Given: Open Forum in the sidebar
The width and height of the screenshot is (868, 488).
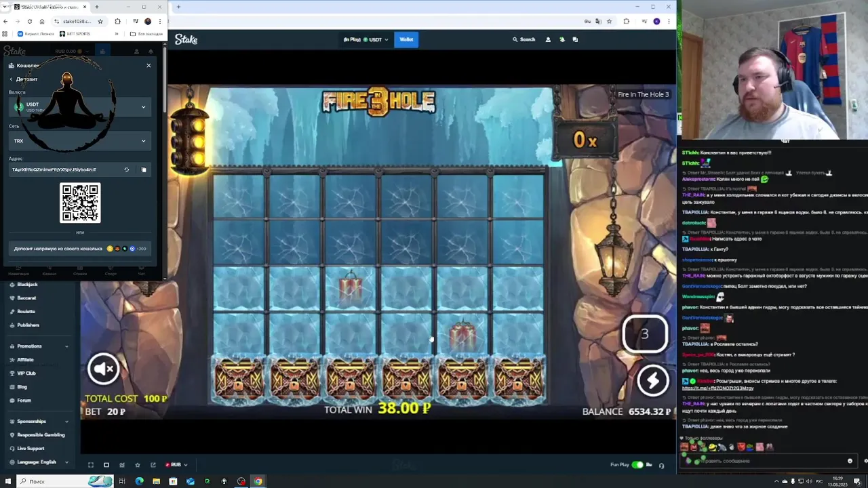Looking at the screenshot, I should pyautogui.click(x=24, y=401).
